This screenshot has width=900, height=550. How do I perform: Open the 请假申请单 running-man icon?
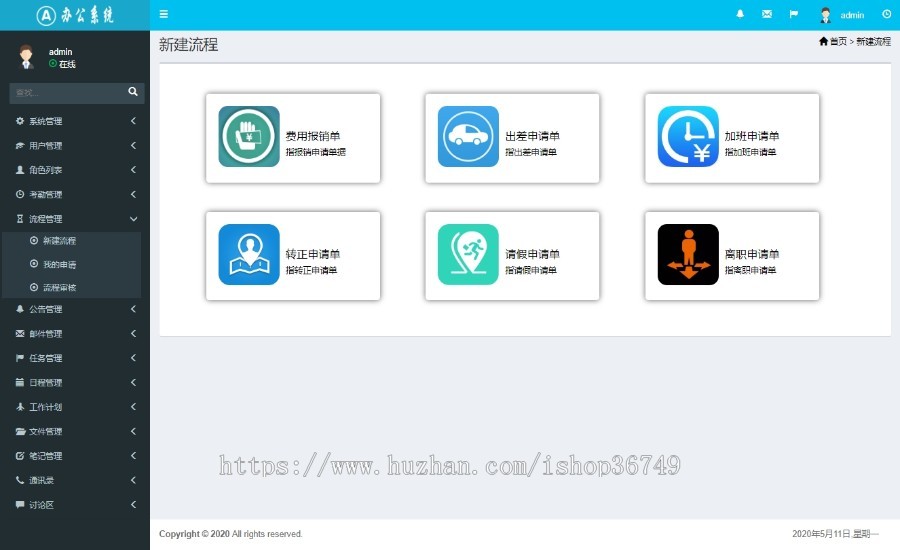click(x=468, y=254)
